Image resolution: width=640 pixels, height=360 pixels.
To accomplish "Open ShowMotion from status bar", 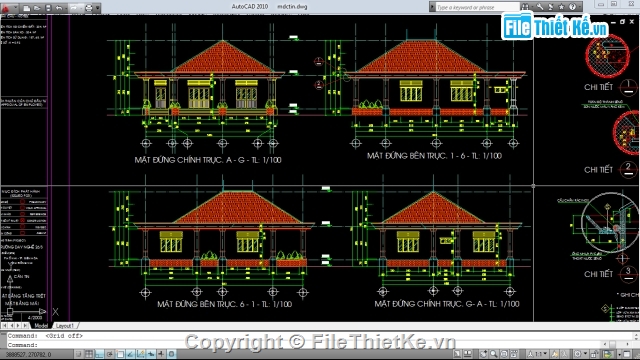I will 514,354.
